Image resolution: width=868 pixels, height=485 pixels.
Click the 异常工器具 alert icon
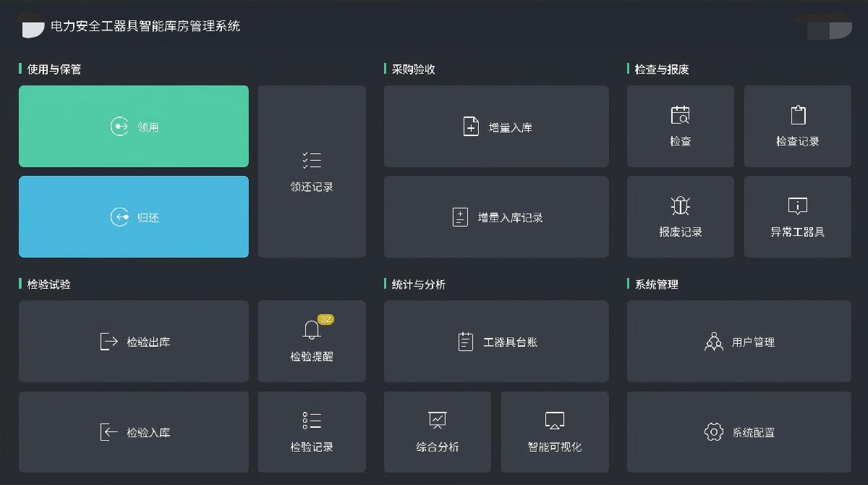[797, 205]
